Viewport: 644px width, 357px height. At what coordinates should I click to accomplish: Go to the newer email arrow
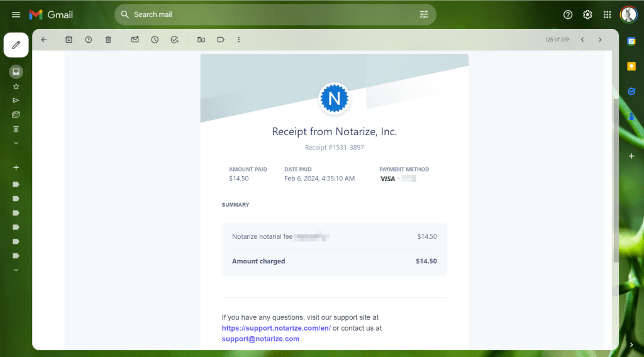tap(582, 40)
